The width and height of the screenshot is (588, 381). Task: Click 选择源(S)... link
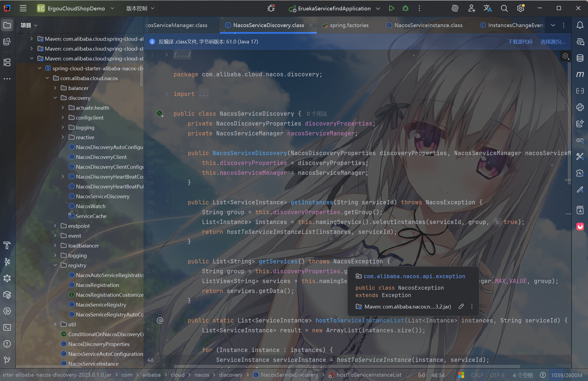point(553,42)
